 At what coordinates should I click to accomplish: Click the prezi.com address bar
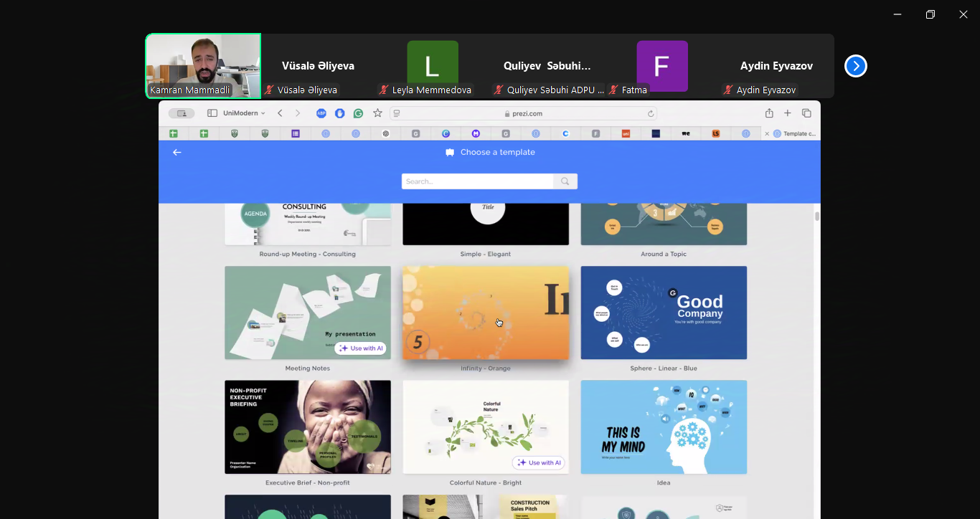pyautogui.click(x=523, y=113)
